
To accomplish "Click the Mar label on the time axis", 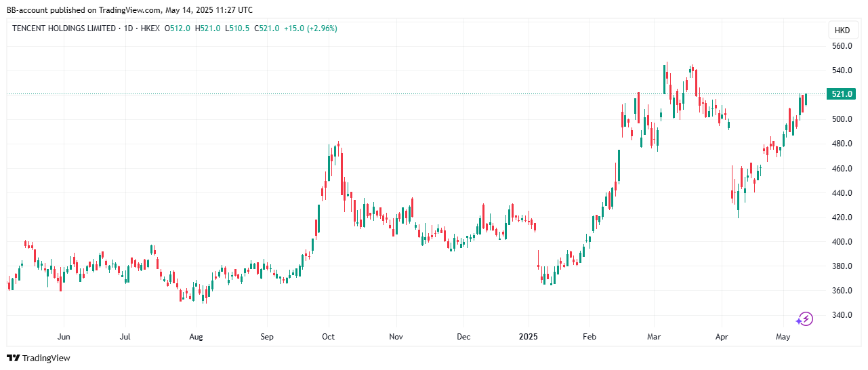I will pyautogui.click(x=654, y=337).
